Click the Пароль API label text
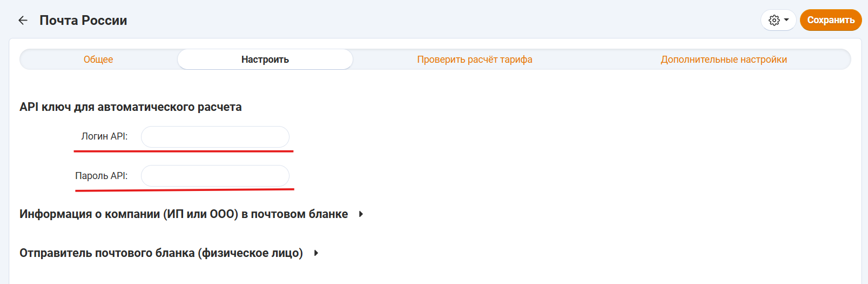868x284 pixels. 101,176
